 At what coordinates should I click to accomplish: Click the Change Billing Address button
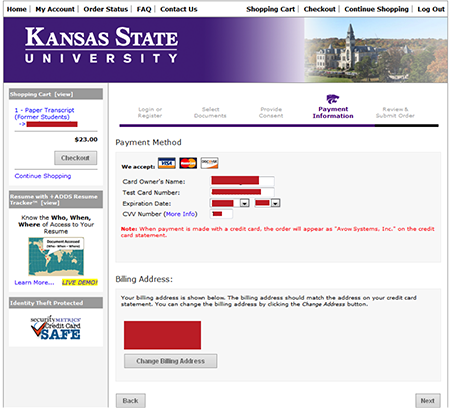(170, 361)
